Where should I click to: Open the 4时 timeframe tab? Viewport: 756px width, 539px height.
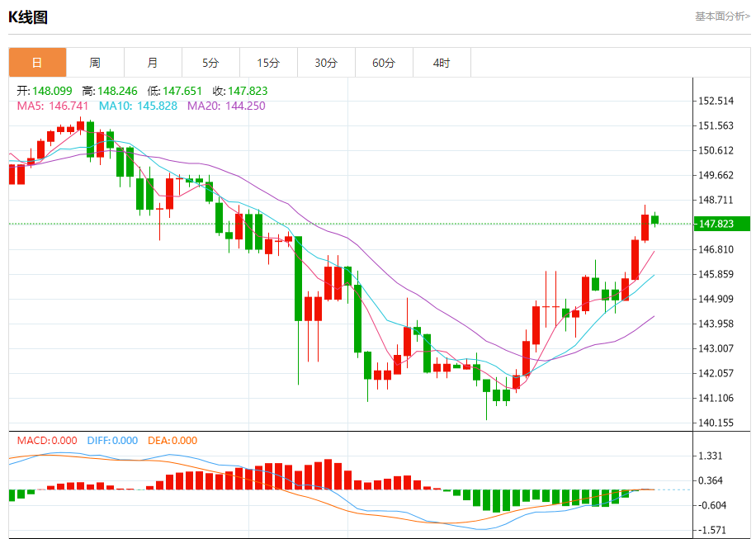[x=442, y=62]
